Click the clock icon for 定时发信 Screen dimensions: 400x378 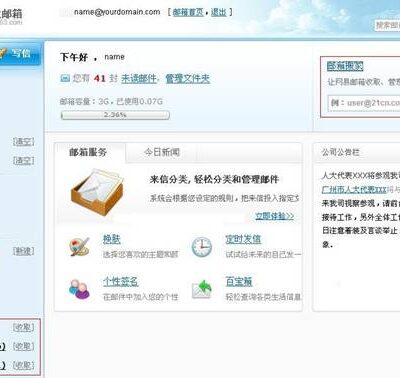[202, 247]
